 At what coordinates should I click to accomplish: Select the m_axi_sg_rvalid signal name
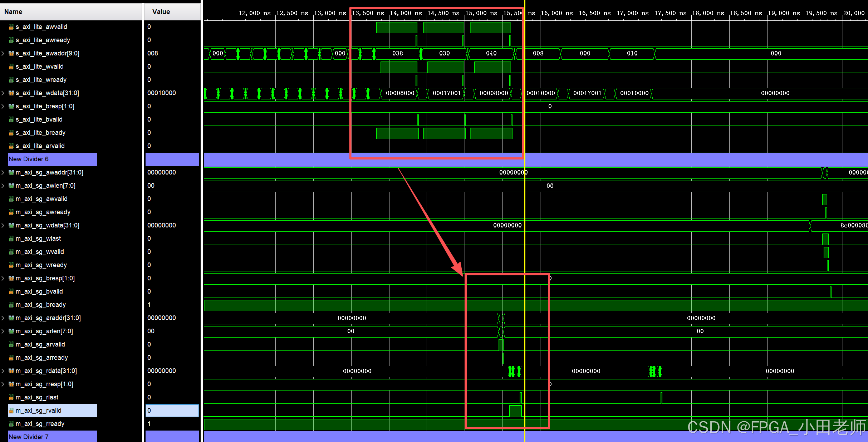click(39, 411)
